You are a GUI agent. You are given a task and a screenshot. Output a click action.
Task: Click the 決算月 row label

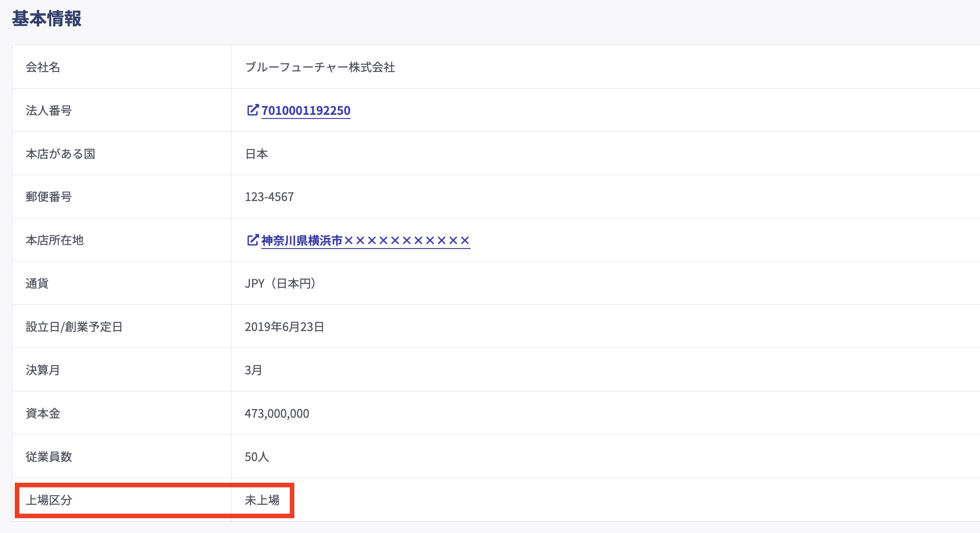point(43,370)
